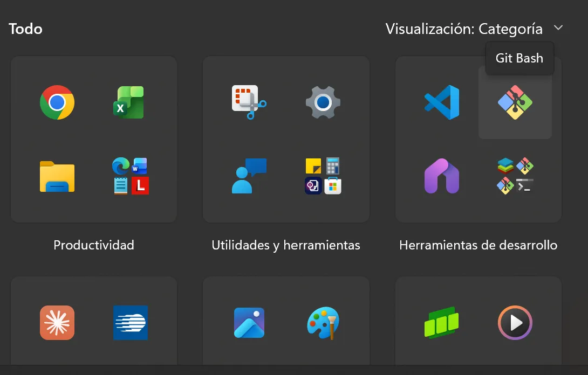Open the green blocks app icon
588x375 pixels.
coord(442,323)
